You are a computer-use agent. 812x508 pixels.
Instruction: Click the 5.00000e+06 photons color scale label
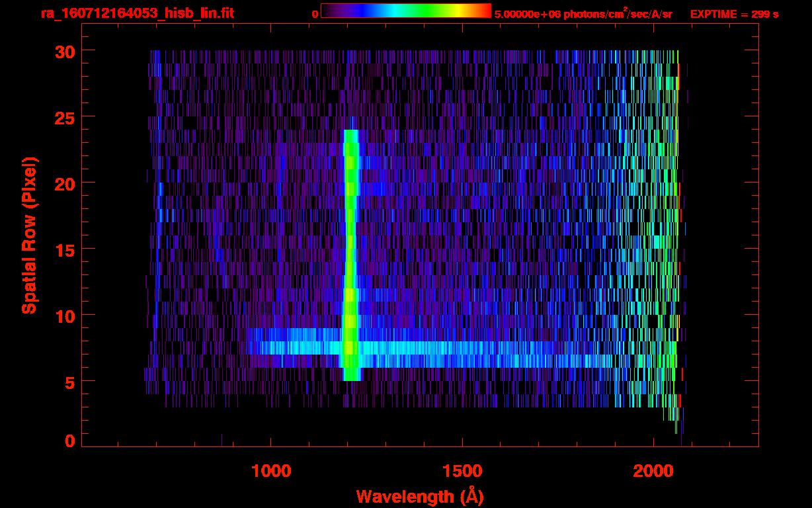pyautogui.click(x=583, y=14)
